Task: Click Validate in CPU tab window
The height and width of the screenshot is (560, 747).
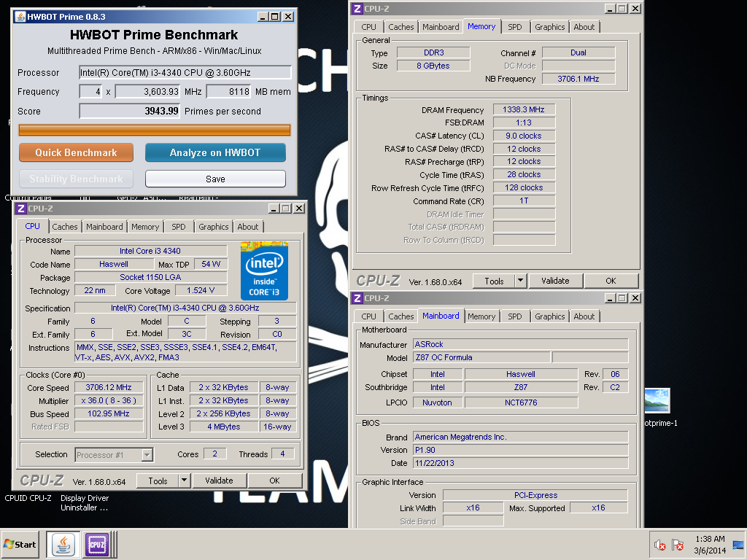Action: point(219,481)
